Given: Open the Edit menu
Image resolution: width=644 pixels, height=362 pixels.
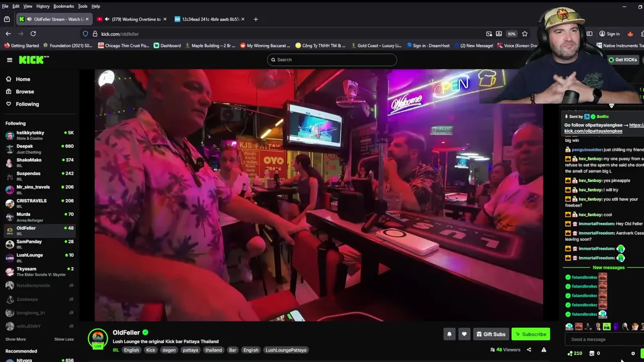Looking at the screenshot, I should 16,6.
